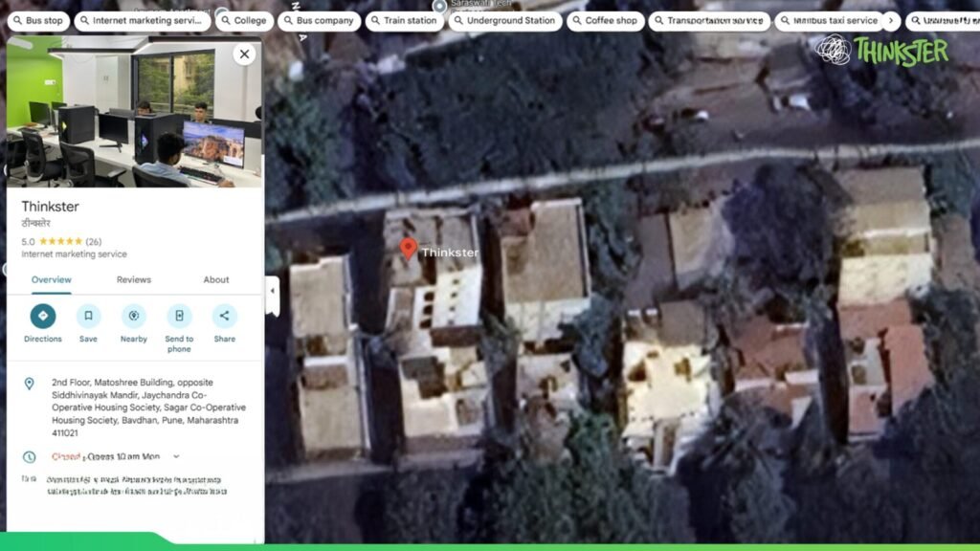Send Thinkster location to phone
Image resolution: width=980 pixels, height=551 pixels.
pyautogui.click(x=179, y=317)
